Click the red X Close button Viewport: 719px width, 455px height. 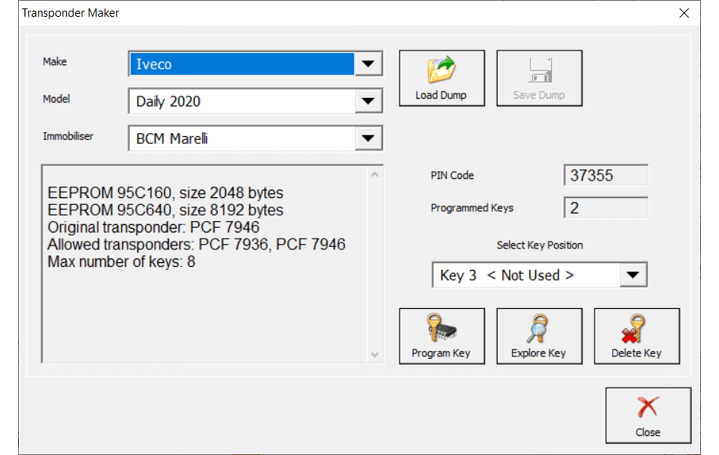coord(647,414)
